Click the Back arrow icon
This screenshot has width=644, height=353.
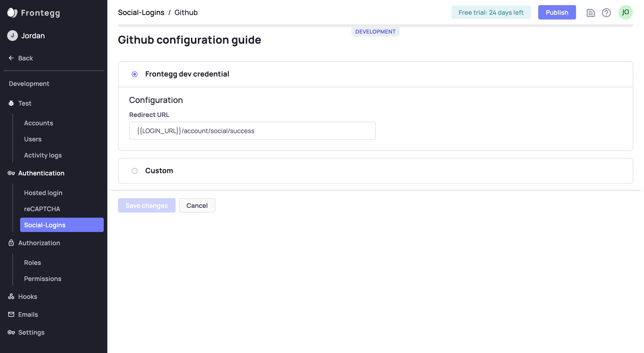11,58
